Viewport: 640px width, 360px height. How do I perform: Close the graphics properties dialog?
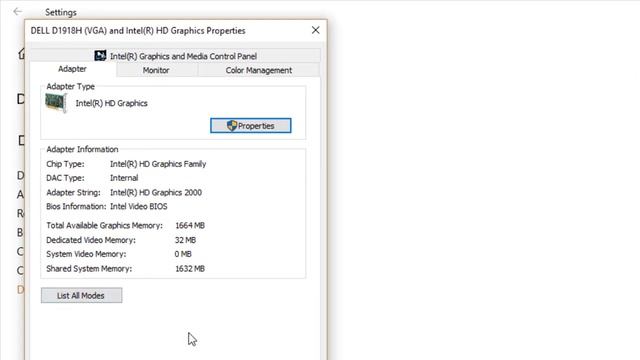click(x=316, y=30)
